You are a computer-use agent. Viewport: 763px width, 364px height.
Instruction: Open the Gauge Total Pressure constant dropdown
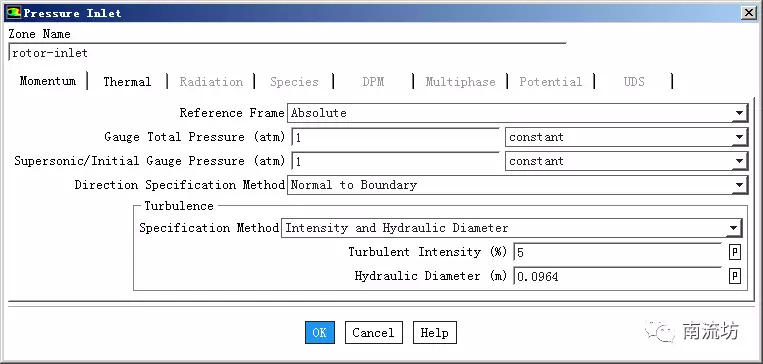pos(626,137)
